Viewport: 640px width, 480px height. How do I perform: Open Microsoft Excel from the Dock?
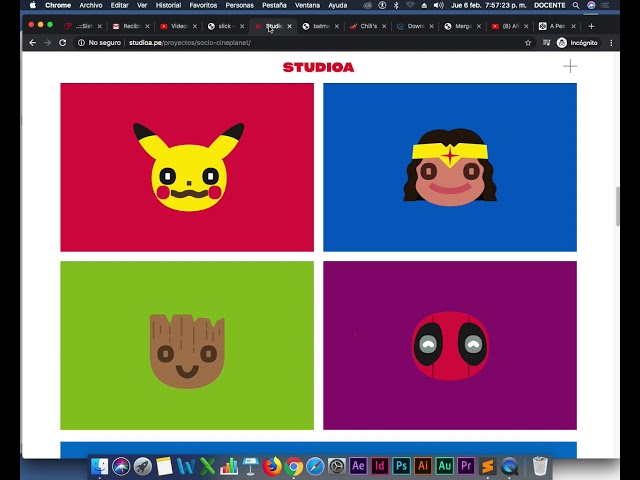click(207, 466)
